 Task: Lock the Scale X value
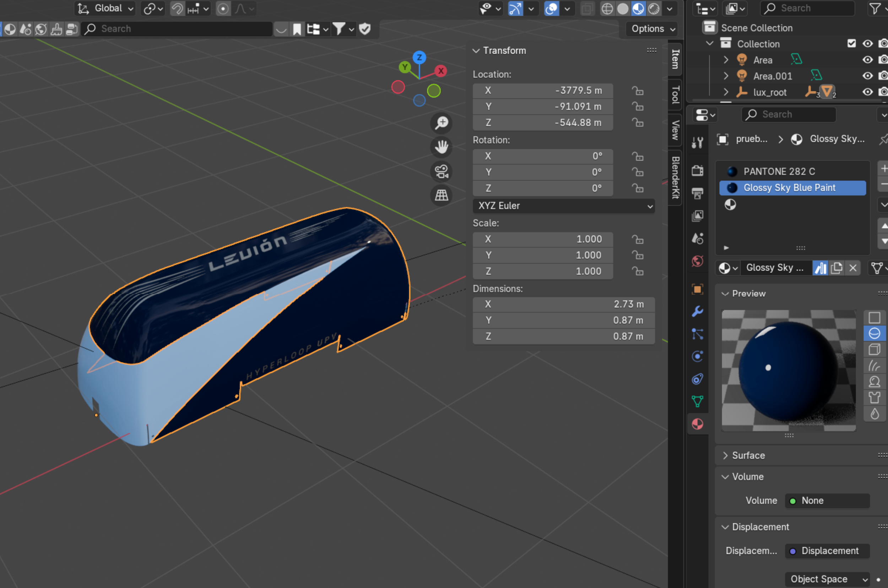(x=637, y=239)
